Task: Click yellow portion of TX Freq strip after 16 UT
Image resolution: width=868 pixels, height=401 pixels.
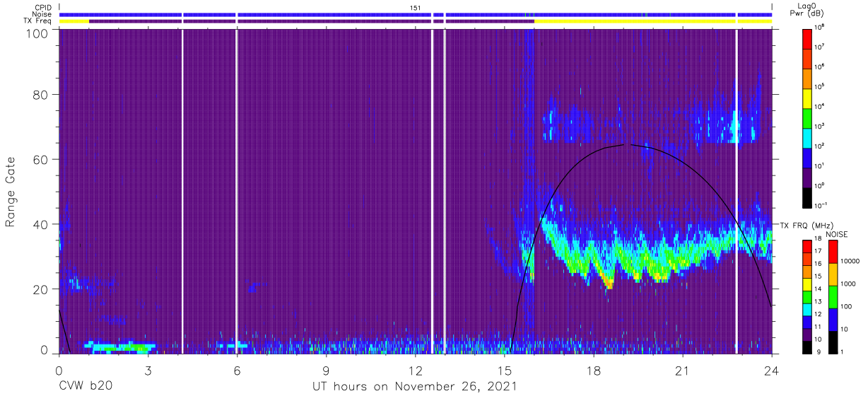Action: tap(652, 21)
